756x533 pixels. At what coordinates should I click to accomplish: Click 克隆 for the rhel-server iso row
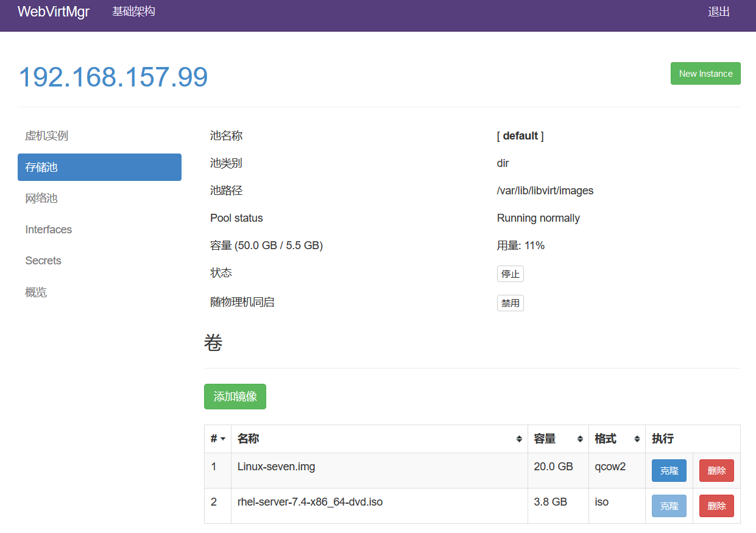pos(669,506)
